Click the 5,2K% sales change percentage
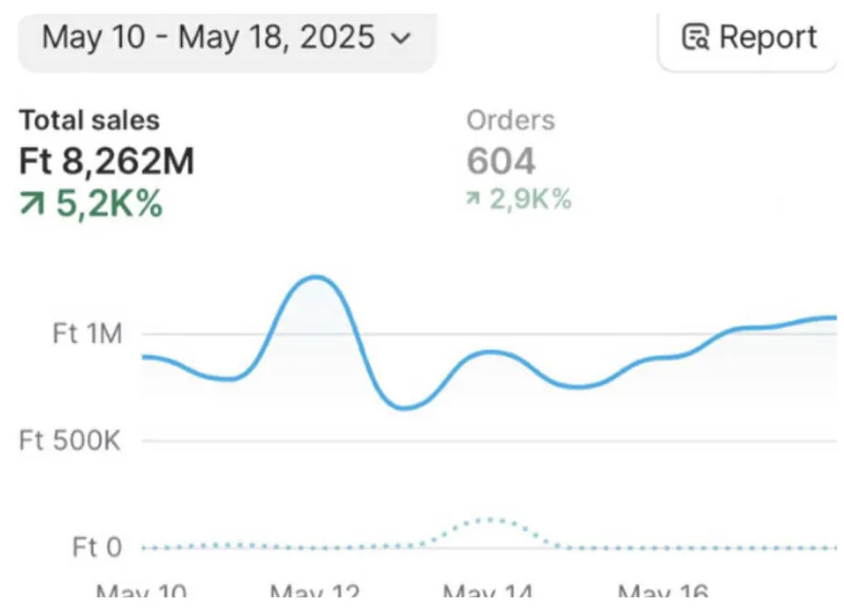Image resolution: width=844 pixels, height=616 pixels. (109, 203)
